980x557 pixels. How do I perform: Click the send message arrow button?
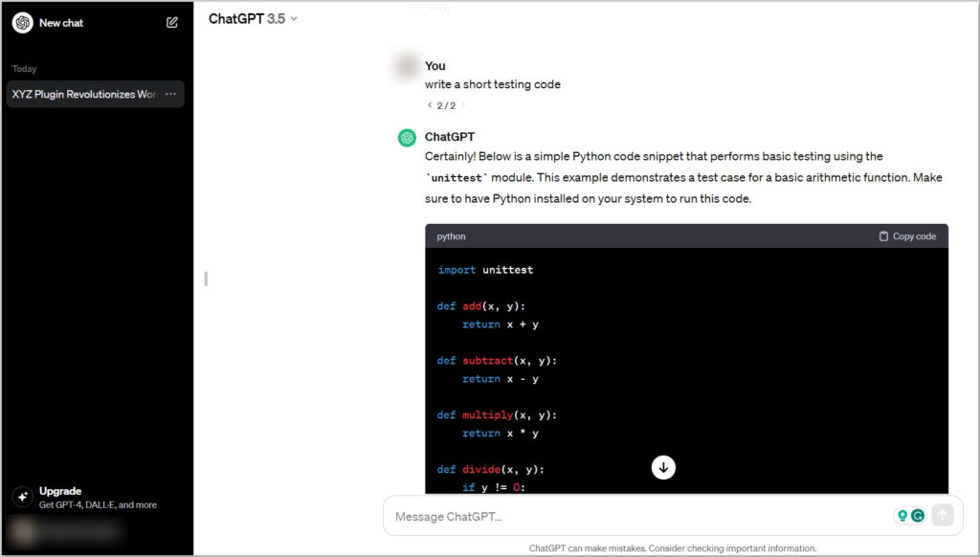pos(943,515)
